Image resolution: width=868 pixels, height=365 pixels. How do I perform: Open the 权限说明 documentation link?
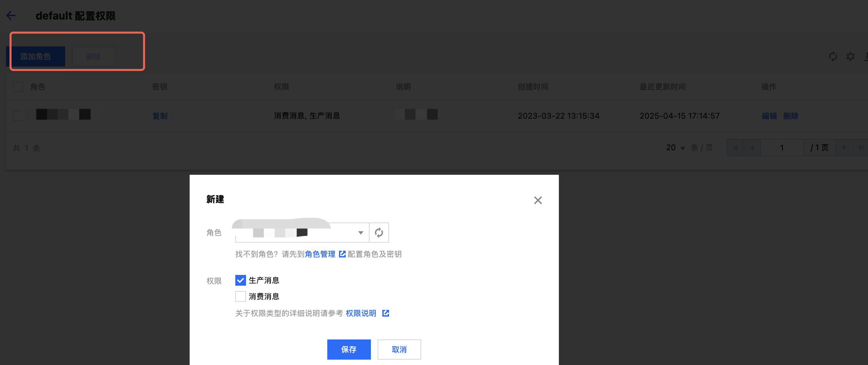click(x=361, y=313)
